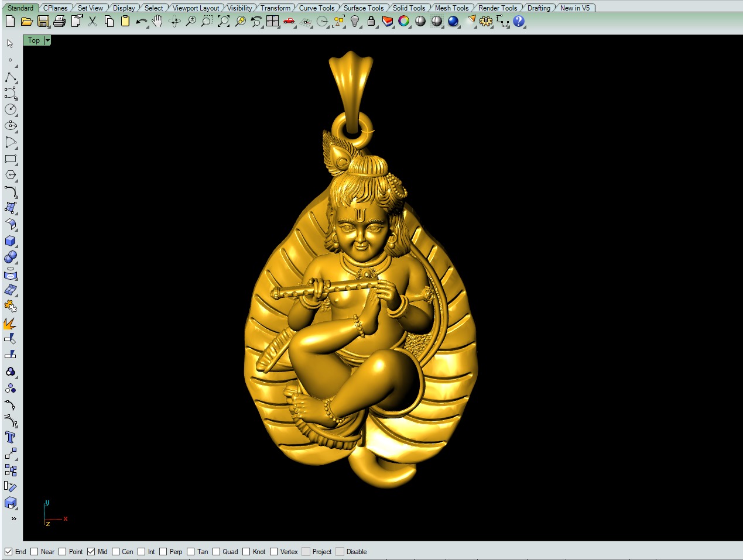The image size is (743, 560).
Task: Enable the Quad osnap checkbox
Action: (217, 551)
